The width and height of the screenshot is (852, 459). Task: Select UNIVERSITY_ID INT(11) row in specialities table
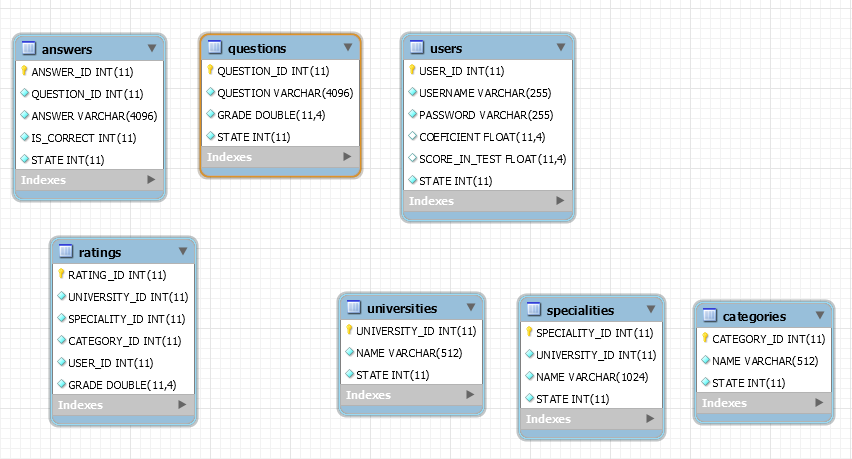click(591, 355)
